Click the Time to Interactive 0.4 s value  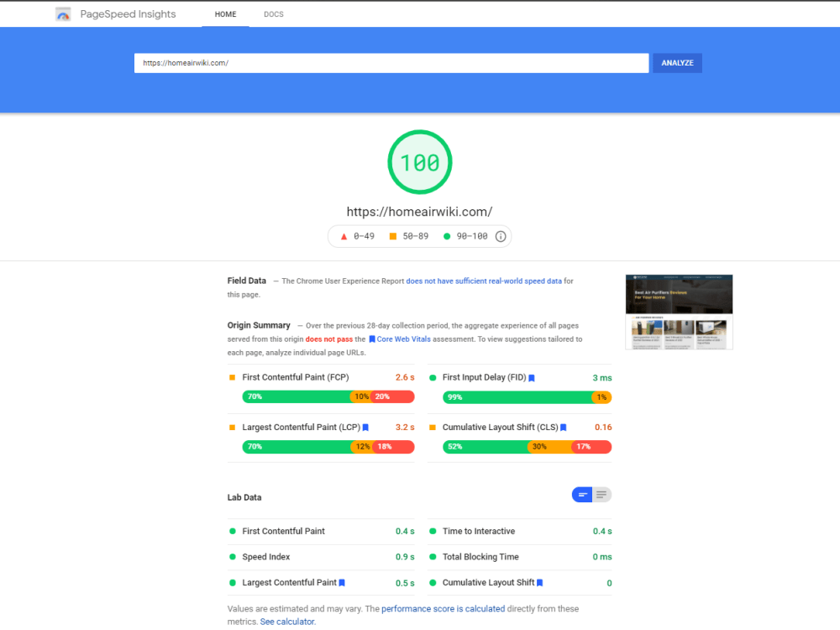coord(602,532)
